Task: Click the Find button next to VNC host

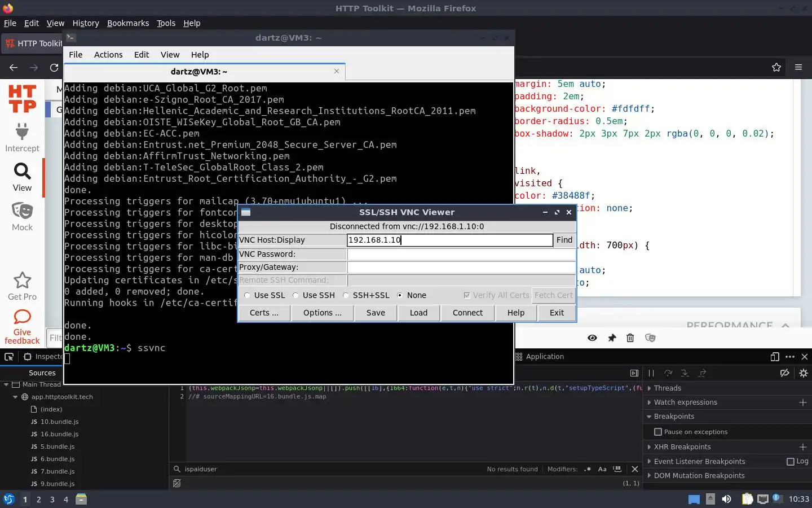Action: (x=564, y=240)
